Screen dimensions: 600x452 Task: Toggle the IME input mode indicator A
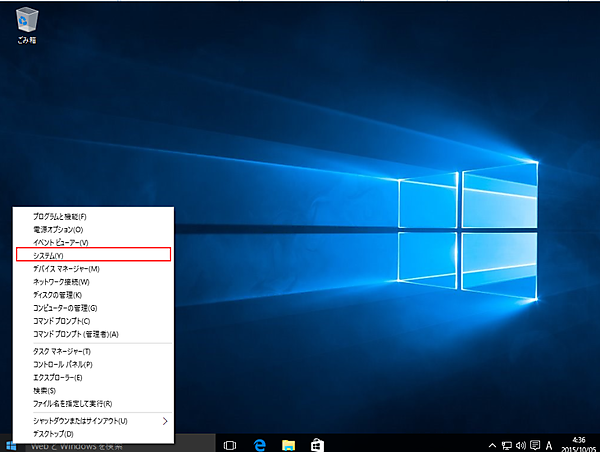[x=549, y=444]
